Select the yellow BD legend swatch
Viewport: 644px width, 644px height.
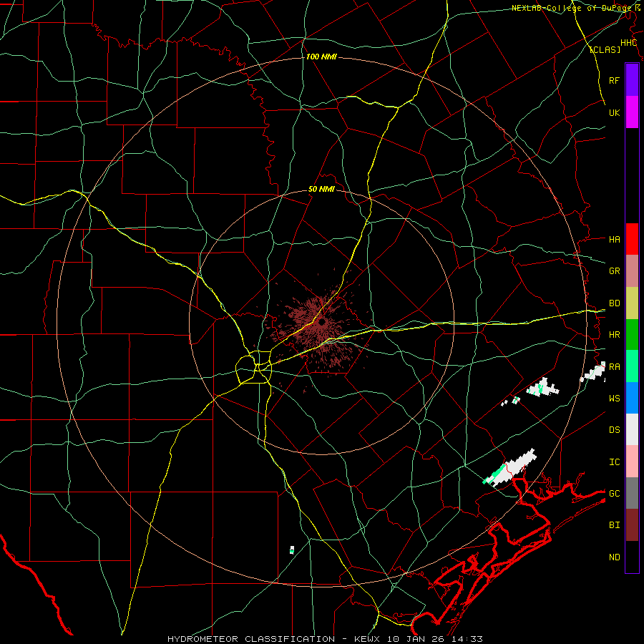click(632, 303)
